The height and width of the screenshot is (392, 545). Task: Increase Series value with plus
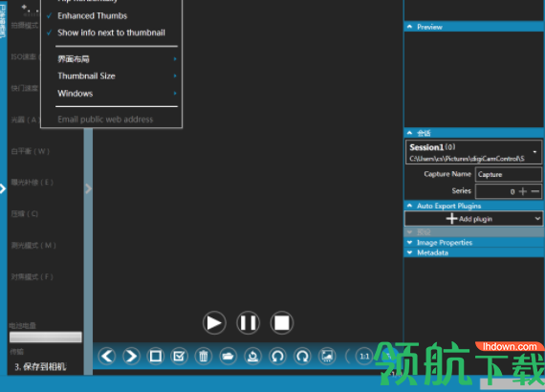click(x=523, y=191)
